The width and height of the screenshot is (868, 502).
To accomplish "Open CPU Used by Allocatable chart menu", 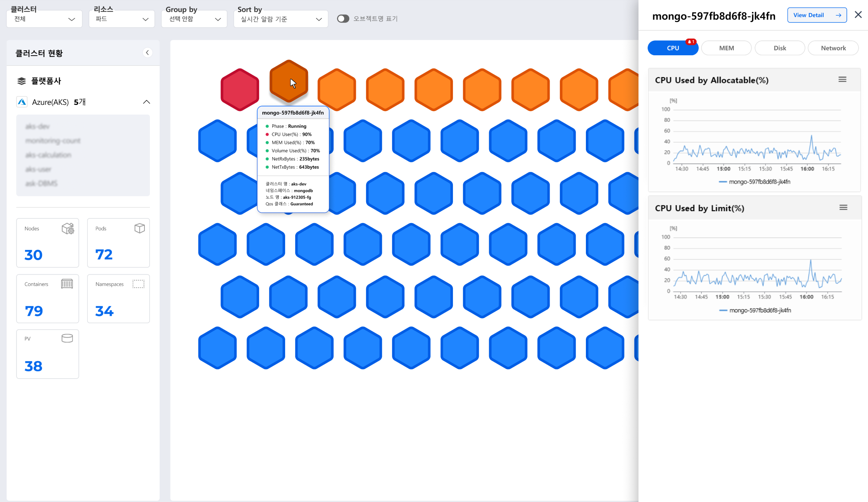I will [x=842, y=80].
